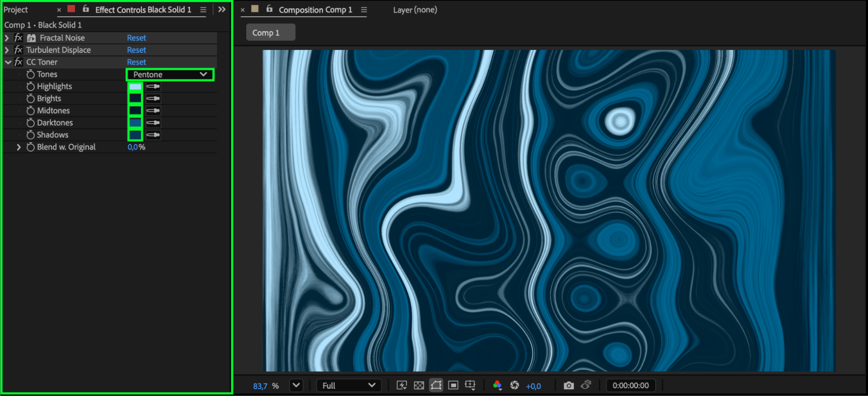This screenshot has height=396, width=868.
Task: Toggle Fast Previews options icon
Action: [402, 385]
